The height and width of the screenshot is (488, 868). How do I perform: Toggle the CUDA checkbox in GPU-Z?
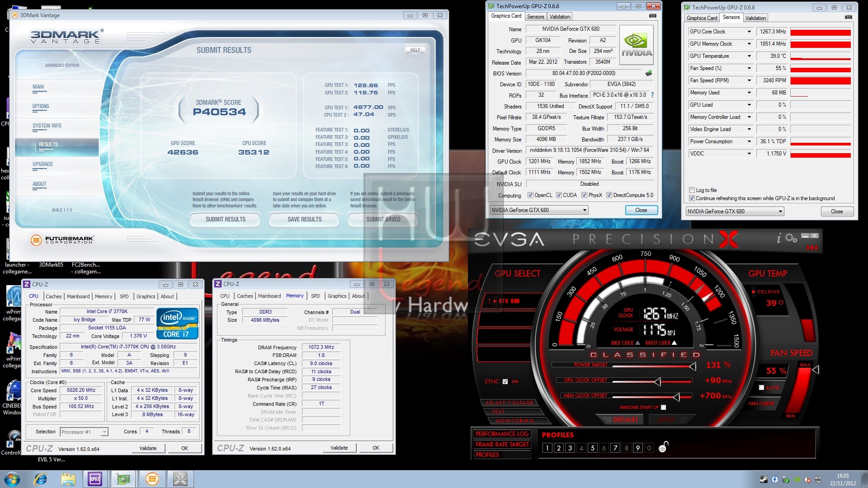pyautogui.click(x=559, y=195)
